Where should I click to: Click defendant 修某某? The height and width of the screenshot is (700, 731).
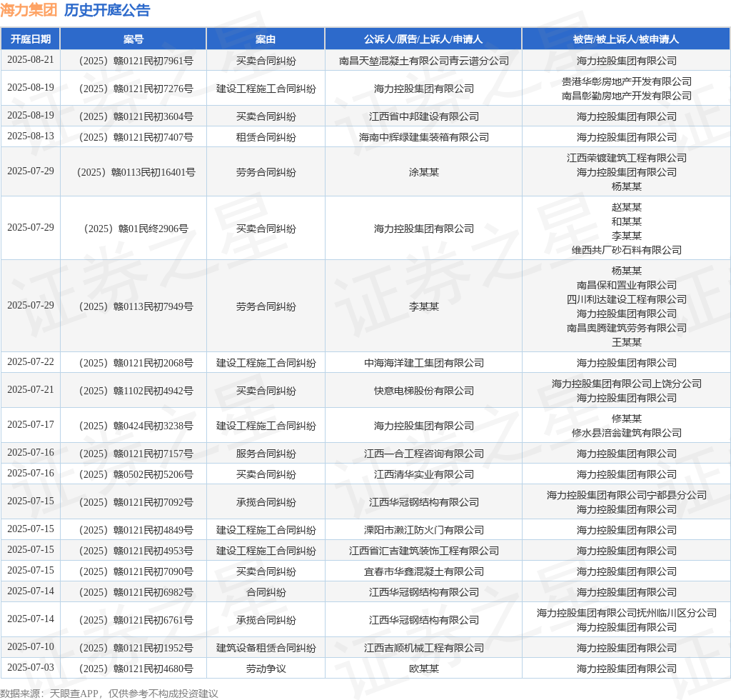[627, 419]
